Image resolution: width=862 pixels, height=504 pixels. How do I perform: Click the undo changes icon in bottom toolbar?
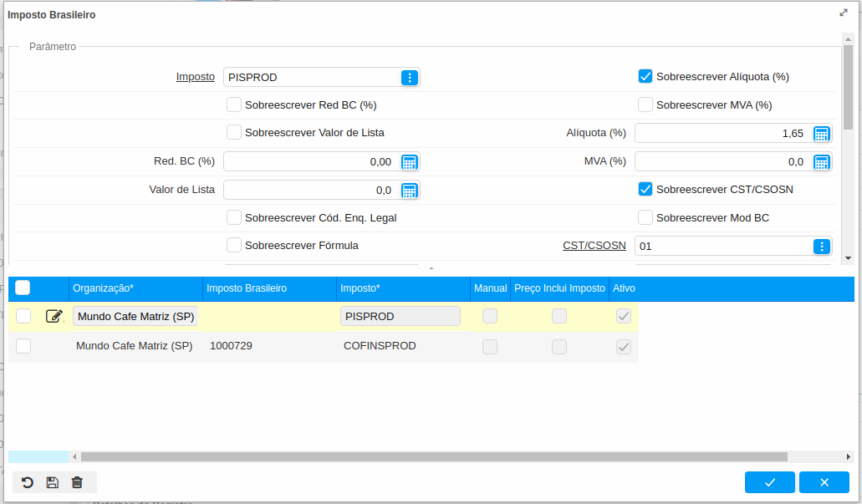28,482
